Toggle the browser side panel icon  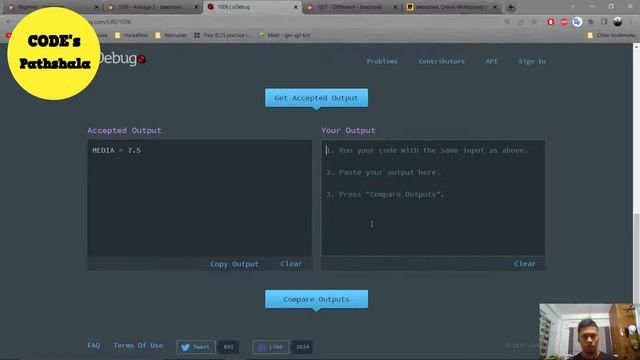coord(604,22)
